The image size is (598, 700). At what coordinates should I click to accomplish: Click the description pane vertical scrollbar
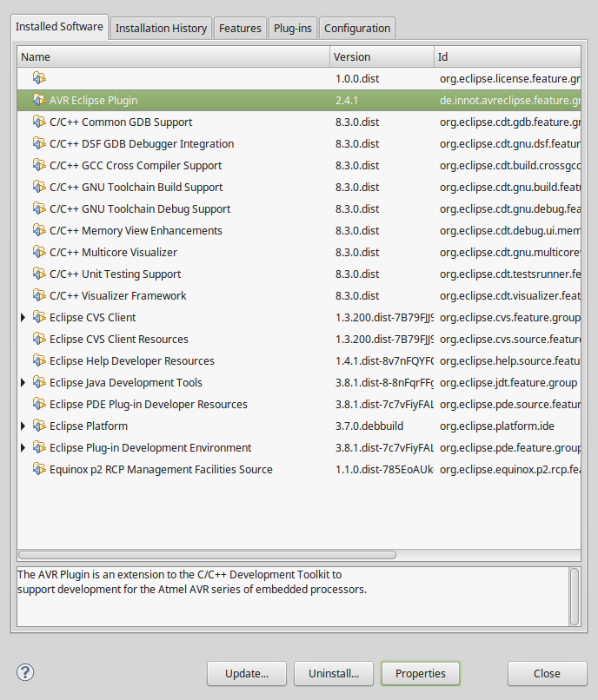tap(575, 597)
